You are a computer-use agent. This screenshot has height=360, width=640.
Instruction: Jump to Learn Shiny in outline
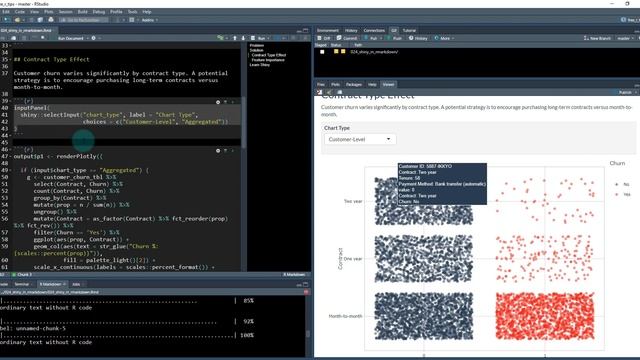pyautogui.click(x=260, y=65)
